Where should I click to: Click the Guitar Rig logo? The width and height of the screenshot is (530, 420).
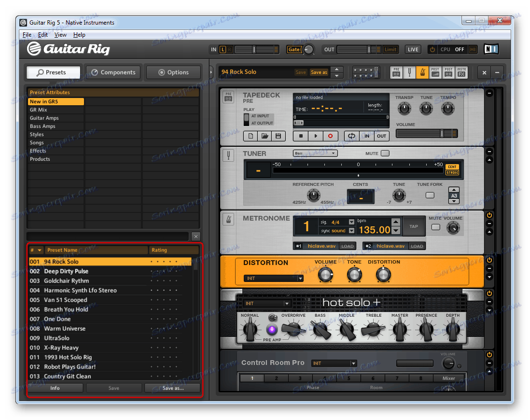pyautogui.click(x=69, y=49)
